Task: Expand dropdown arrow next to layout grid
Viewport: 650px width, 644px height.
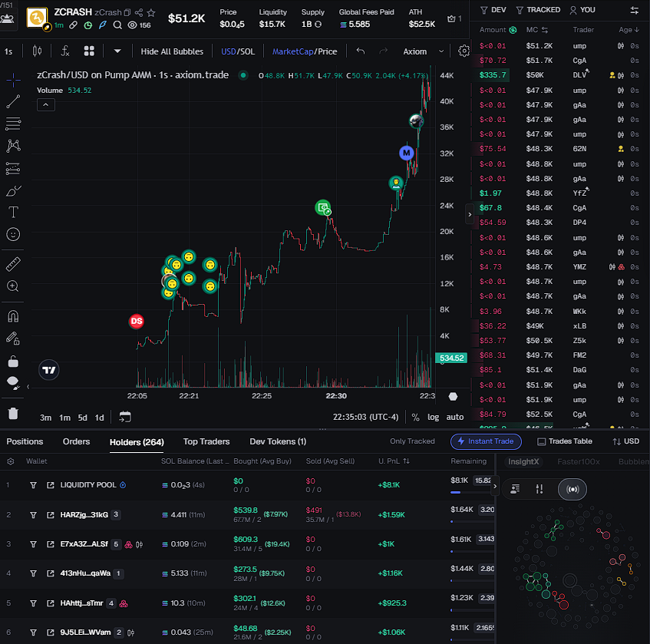Action: [x=117, y=51]
